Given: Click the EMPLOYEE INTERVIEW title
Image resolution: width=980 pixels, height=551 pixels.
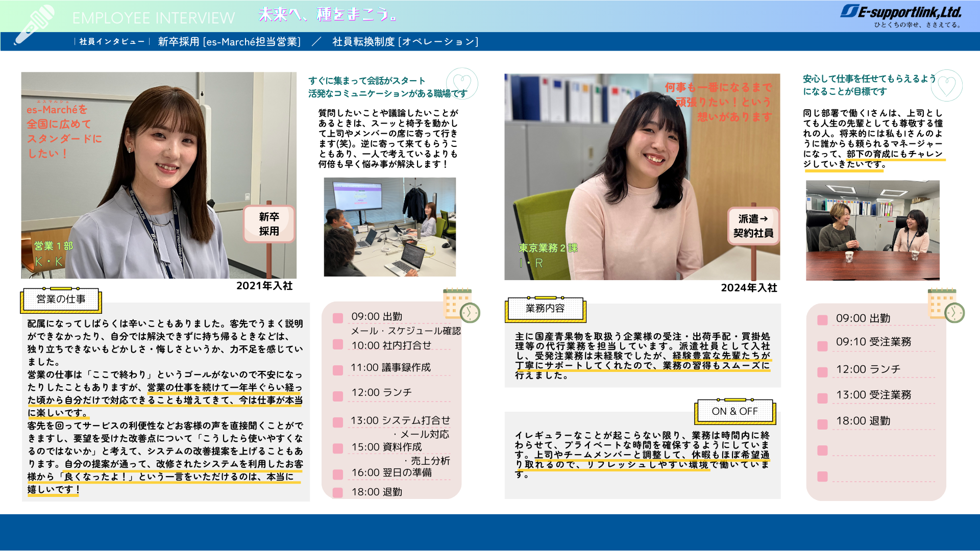Looking at the screenshot, I should (154, 18).
